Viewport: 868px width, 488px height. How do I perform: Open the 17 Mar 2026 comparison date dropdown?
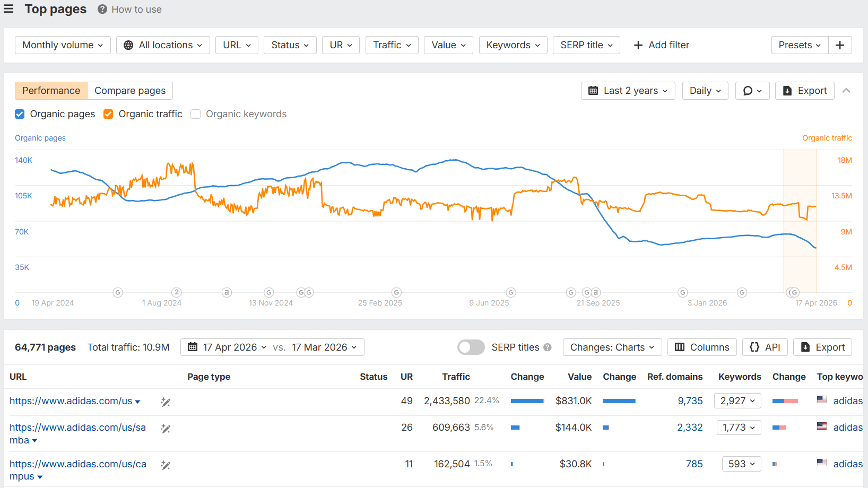325,347
